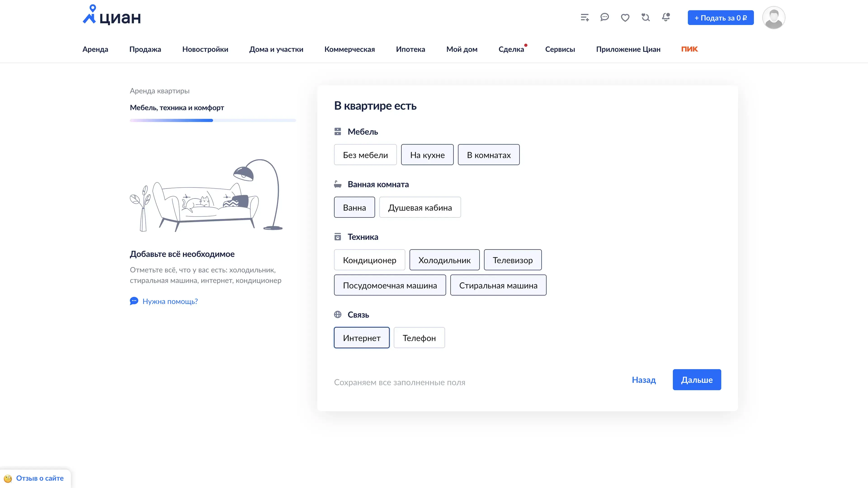
Task: Open the notifications bell icon
Action: (x=666, y=17)
